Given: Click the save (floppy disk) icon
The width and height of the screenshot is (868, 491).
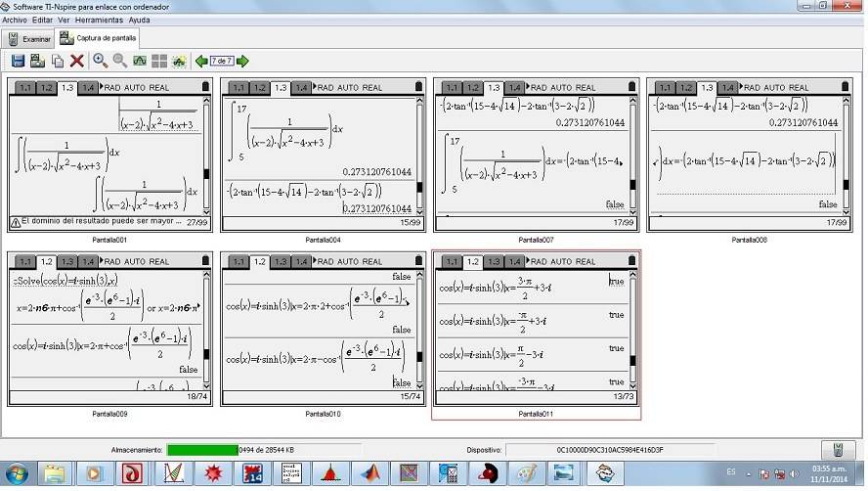Looking at the screenshot, I should [x=18, y=61].
